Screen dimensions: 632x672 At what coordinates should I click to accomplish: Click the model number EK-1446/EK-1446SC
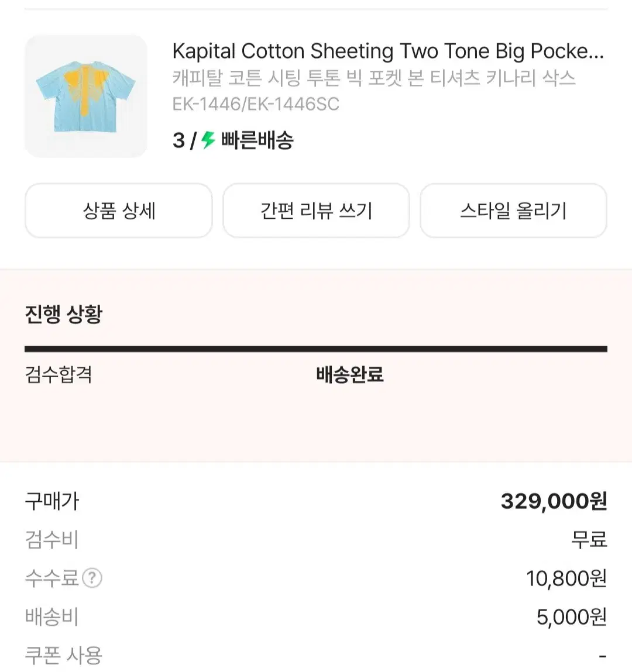[x=256, y=104]
